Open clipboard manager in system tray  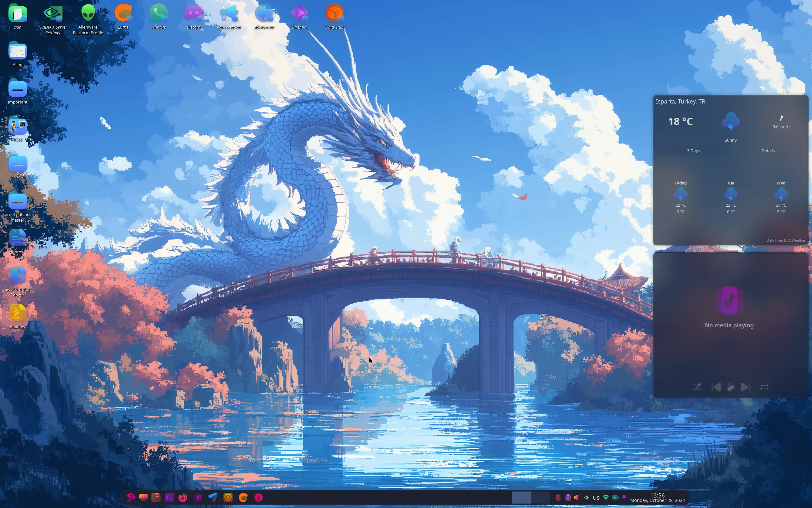click(x=567, y=498)
